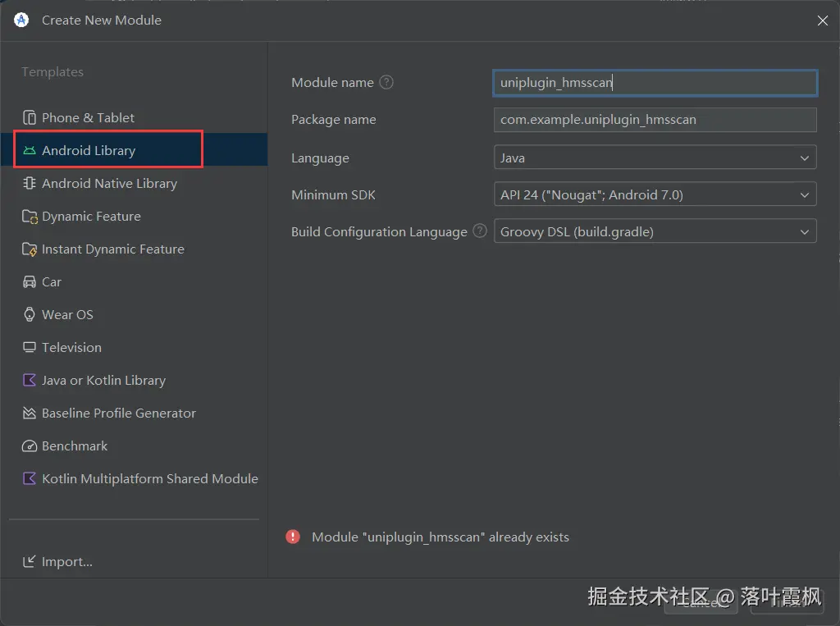Click the Android Studio logo icon

[x=21, y=20]
